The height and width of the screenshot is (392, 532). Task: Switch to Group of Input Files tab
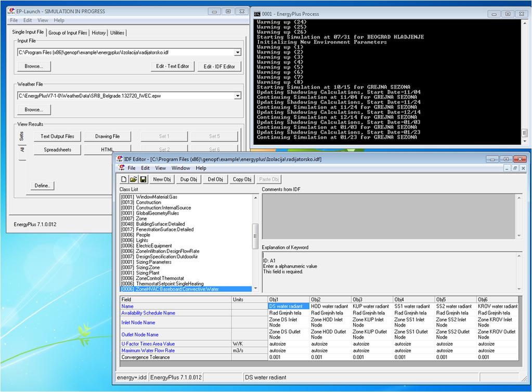point(68,33)
